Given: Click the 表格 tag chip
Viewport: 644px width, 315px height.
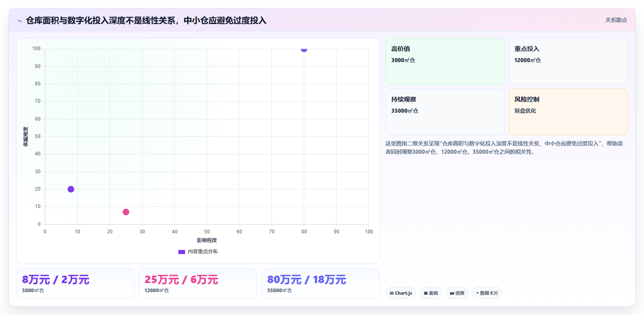Looking at the screenshot, I should pos(431,293).
